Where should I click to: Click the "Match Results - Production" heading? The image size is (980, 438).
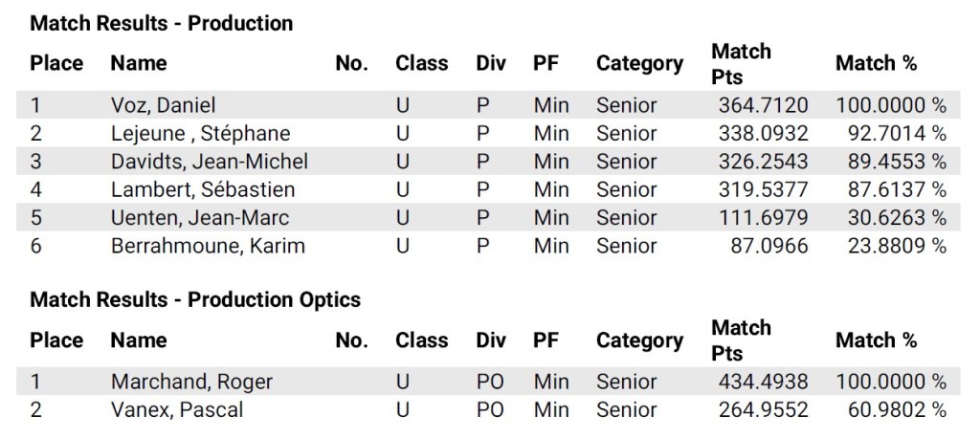(162, 23)
